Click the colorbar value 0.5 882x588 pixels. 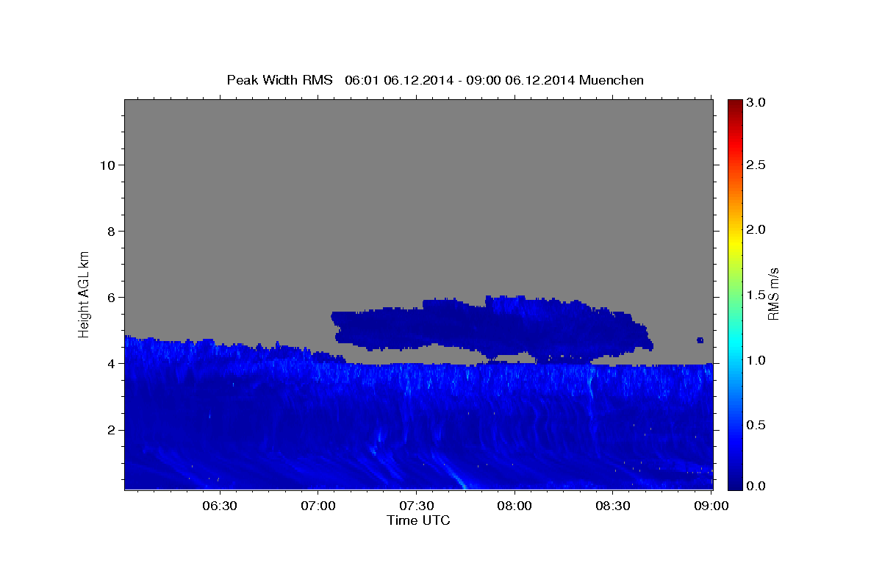757,425
